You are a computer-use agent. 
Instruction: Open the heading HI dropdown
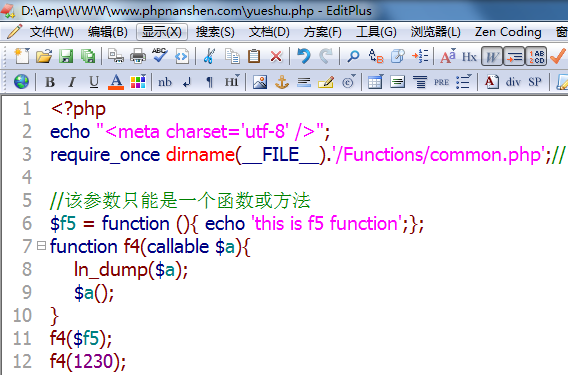point(231,82)
